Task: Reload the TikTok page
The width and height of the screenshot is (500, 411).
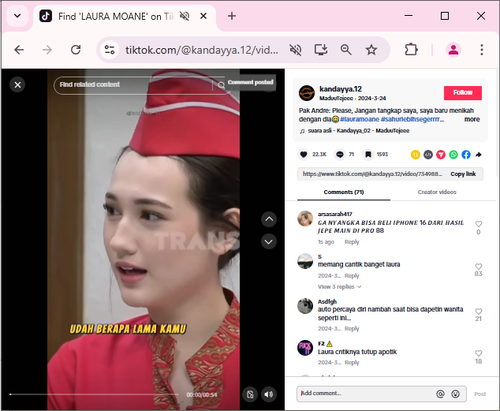Action: click(76, 50)
